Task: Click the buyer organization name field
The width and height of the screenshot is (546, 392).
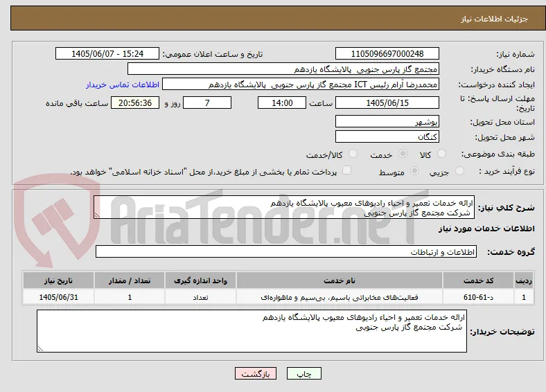Action: [283, 69]
